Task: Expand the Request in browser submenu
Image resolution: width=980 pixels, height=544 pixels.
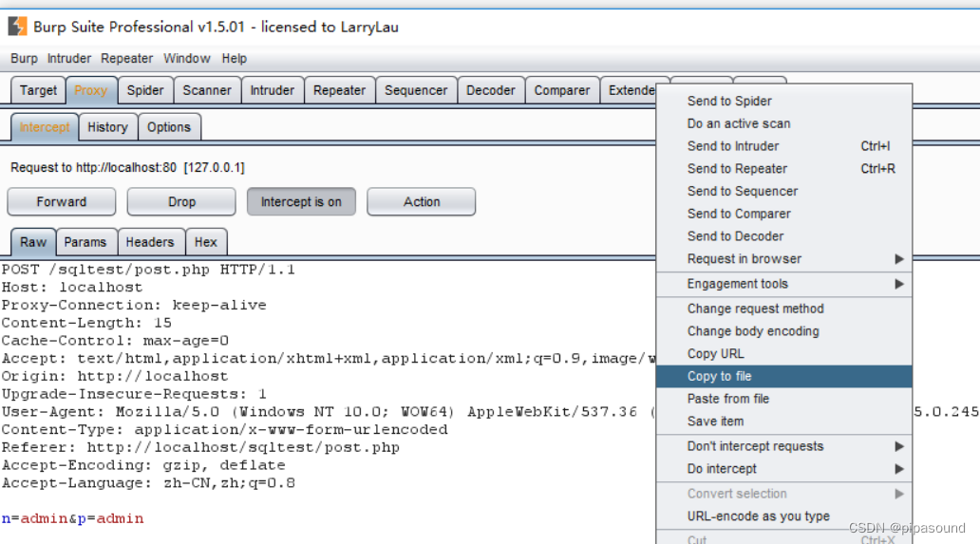Action: click(x=783, y=258)
